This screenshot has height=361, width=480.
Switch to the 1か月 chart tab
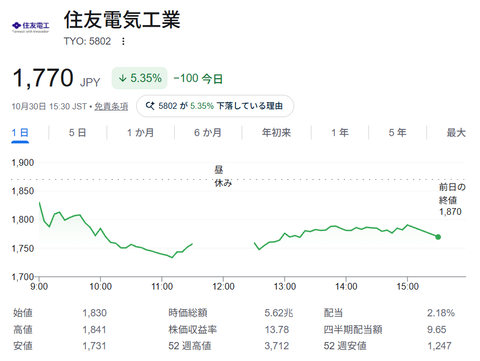click(x=140, y=133)
